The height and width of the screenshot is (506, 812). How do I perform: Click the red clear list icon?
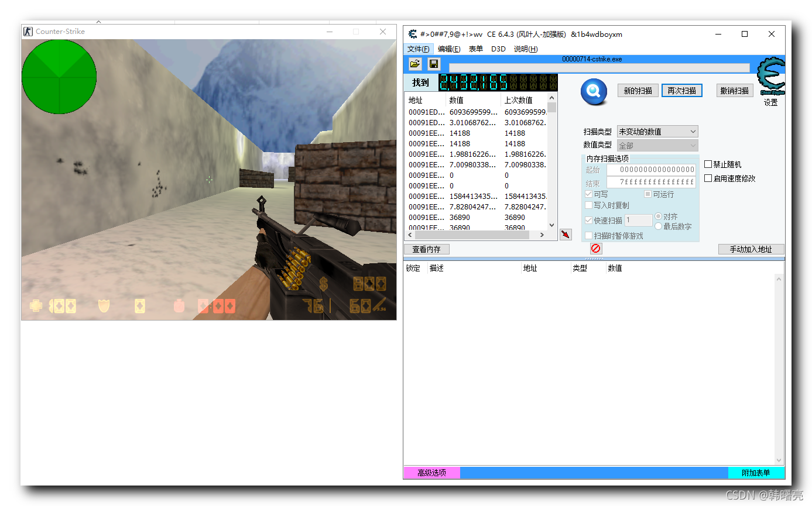pos(596,249)
